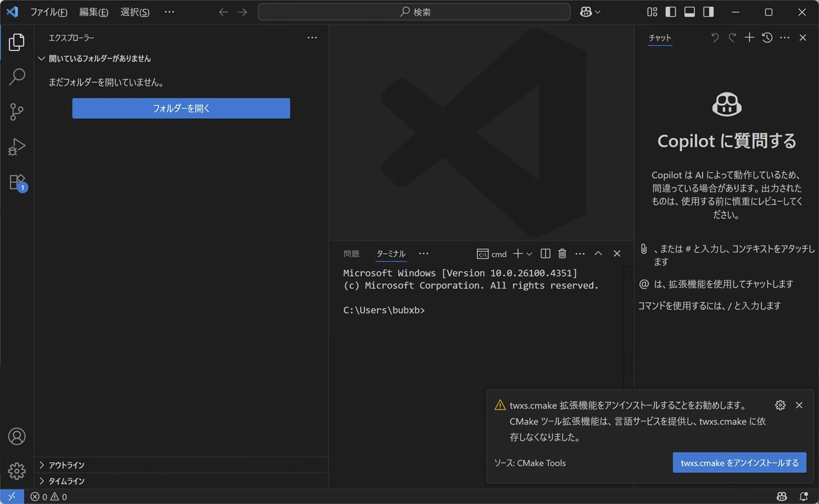The width and height of the screenshot is (819, 504).
Task: Open the ファイル menu
Action: tap(49, 12)
